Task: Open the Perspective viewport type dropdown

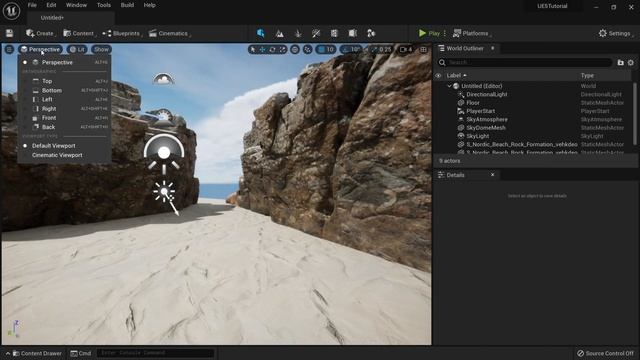Action: click(40, 49)
